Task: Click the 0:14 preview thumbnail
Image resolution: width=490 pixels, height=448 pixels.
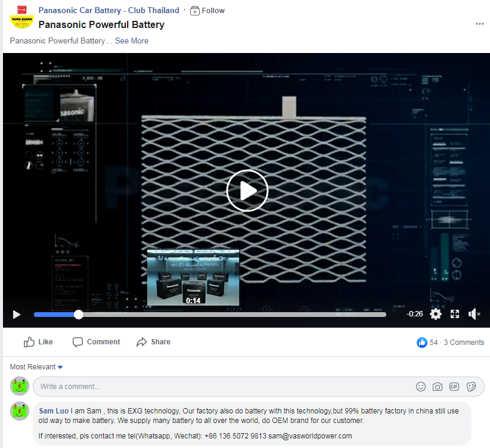Action: point(193,277)
